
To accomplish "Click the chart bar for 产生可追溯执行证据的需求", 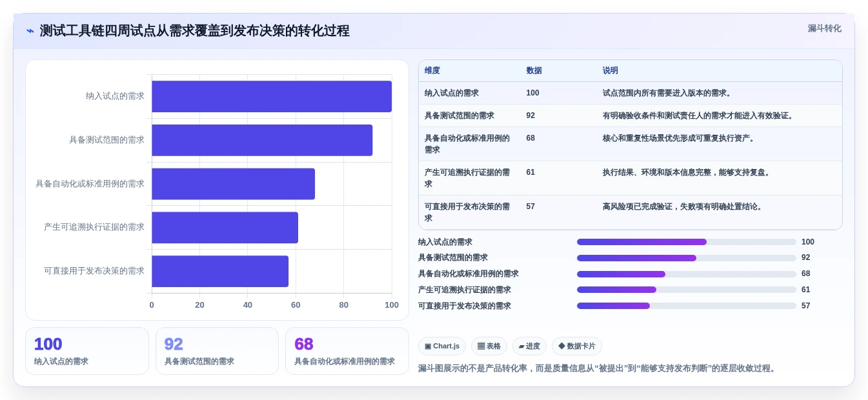I will pos(225,228).
